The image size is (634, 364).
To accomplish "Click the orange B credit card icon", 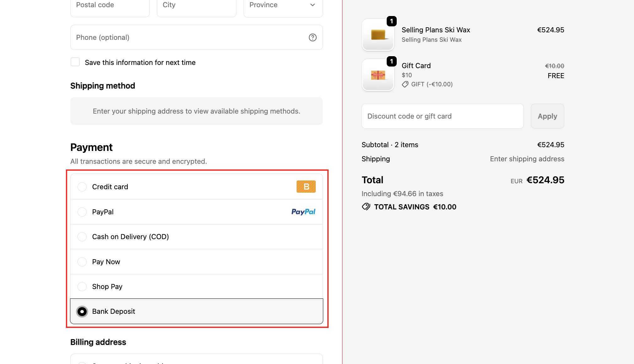I will 306,187.
